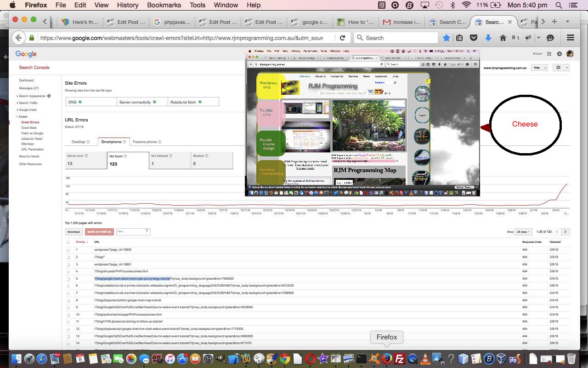This screenshot has width=588, height=368.
Task: Check the box for ITblog/* row
Action: click(x=68, y=257)
